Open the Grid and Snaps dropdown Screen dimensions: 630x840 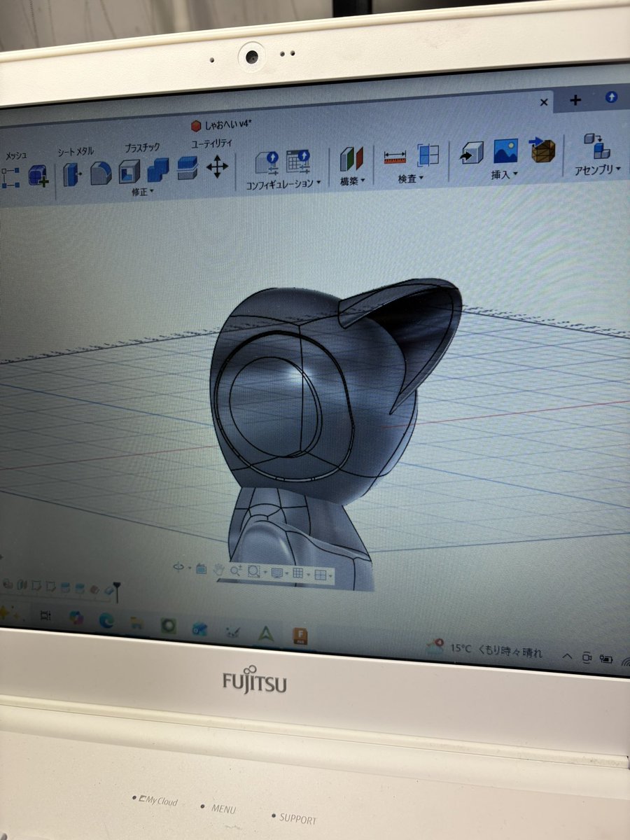coord(300,574)
